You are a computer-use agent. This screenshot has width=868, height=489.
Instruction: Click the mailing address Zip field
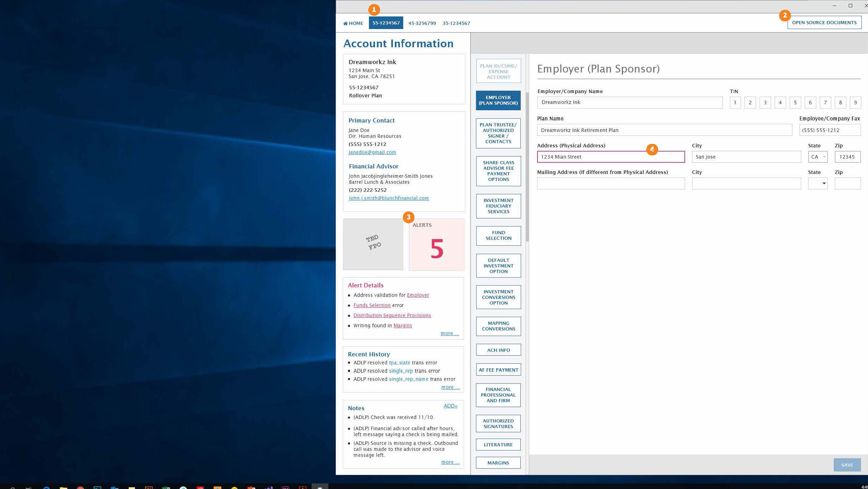point(848,183)
